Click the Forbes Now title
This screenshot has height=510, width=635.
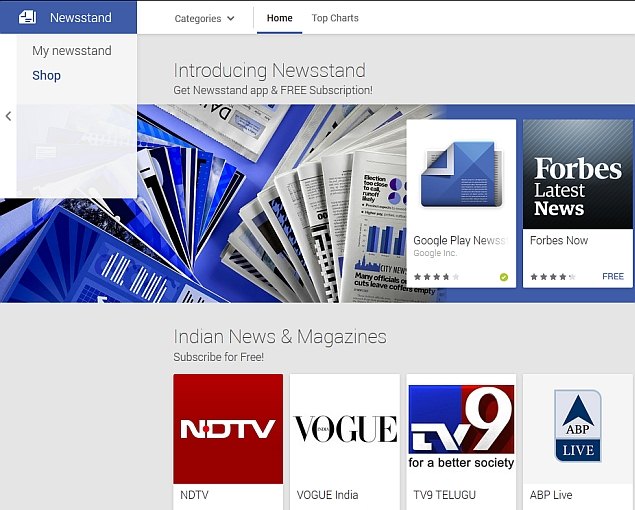coord(559,240)
